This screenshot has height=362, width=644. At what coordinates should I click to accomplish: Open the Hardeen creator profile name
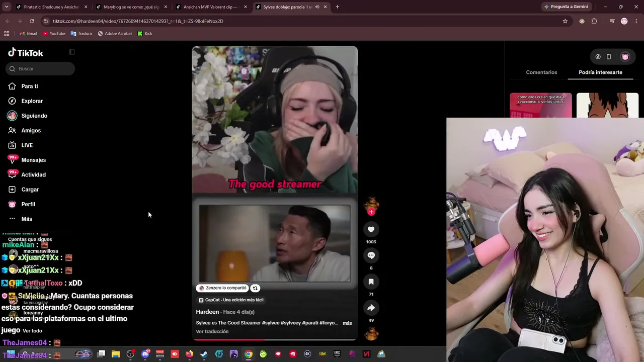(x=207, y=312)
